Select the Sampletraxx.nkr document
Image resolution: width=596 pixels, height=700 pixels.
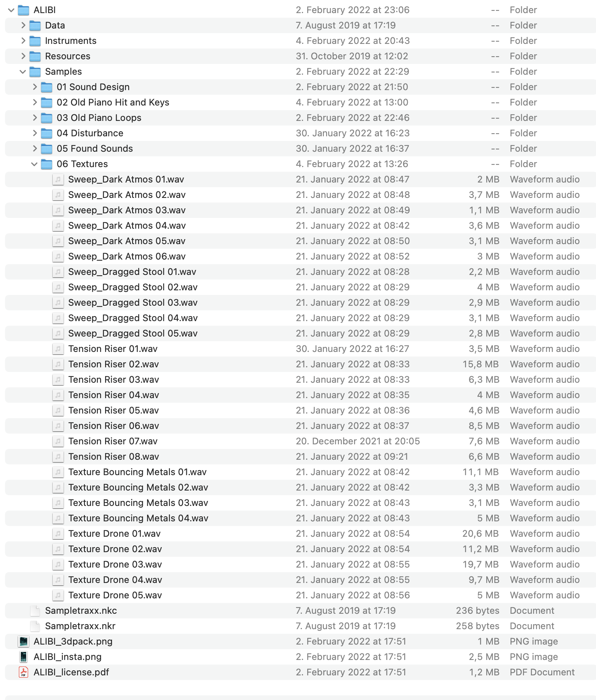(x=300, y=626)
